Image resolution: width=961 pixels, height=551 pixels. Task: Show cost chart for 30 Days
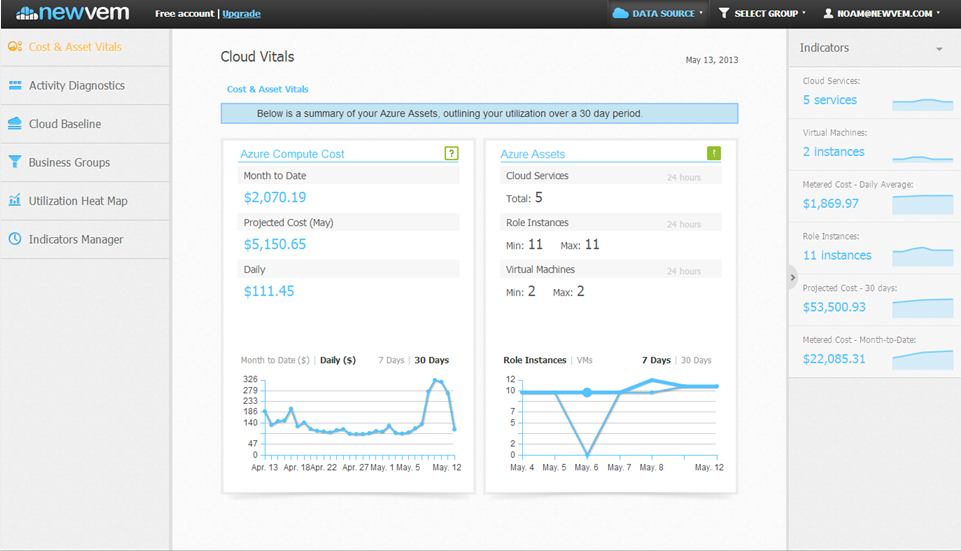(431, 360)
